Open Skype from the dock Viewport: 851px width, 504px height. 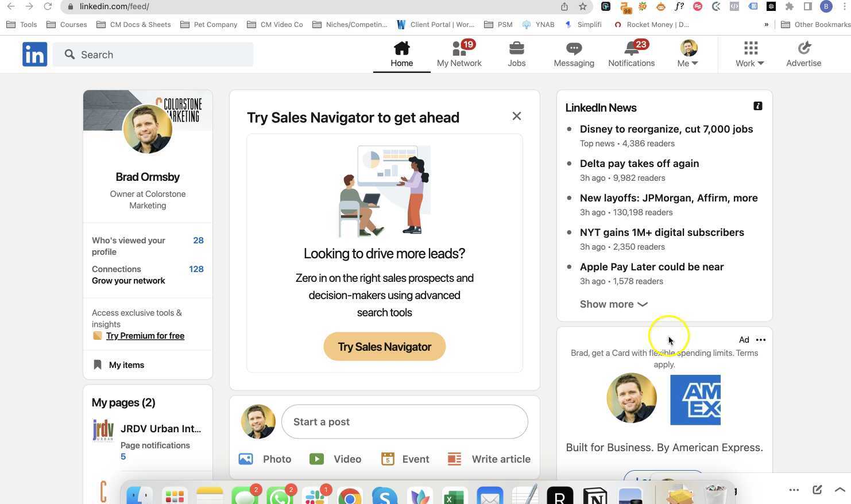(385, 496)
